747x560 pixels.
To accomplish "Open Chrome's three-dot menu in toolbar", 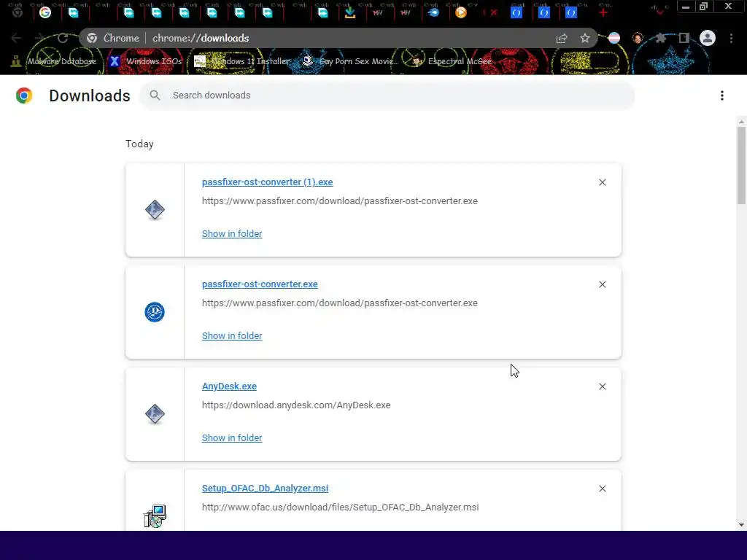I will 731,38.
